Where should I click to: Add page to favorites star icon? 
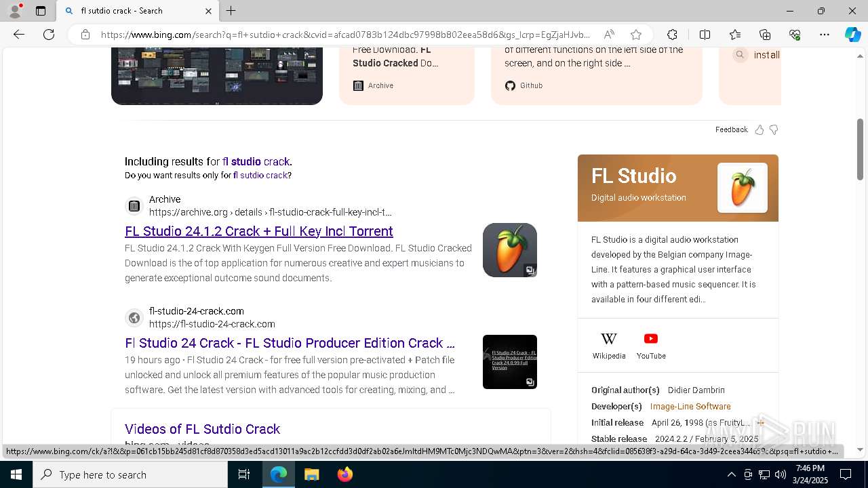[636, 35]
